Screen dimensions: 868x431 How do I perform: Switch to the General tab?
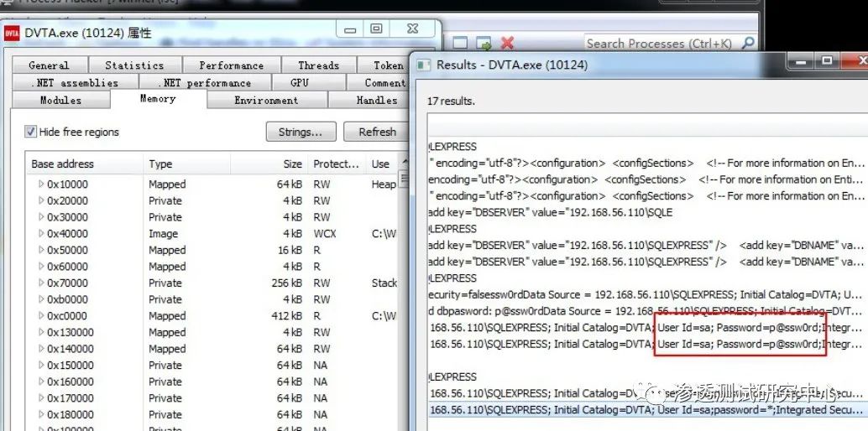(x=50, y=65)
